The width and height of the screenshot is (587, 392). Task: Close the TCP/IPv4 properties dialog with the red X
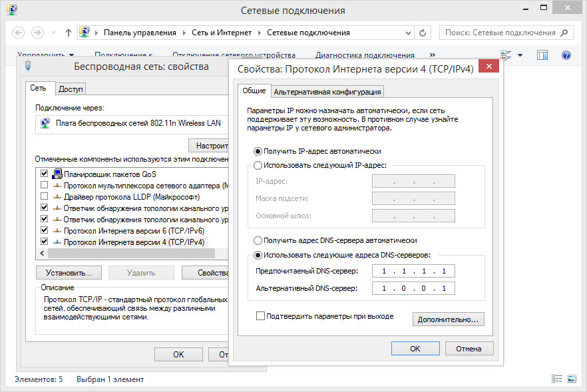pyautogui.click(x=489, y=67)
